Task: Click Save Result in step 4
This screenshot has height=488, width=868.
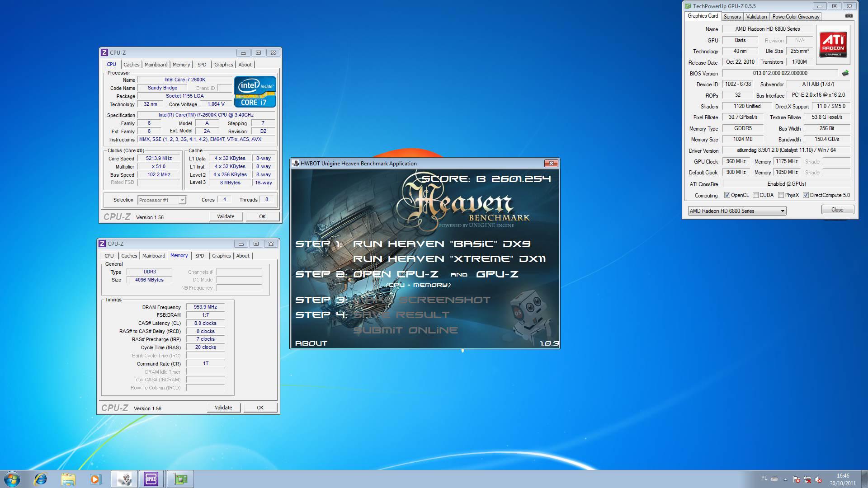Action: click(x=401, y=315)
